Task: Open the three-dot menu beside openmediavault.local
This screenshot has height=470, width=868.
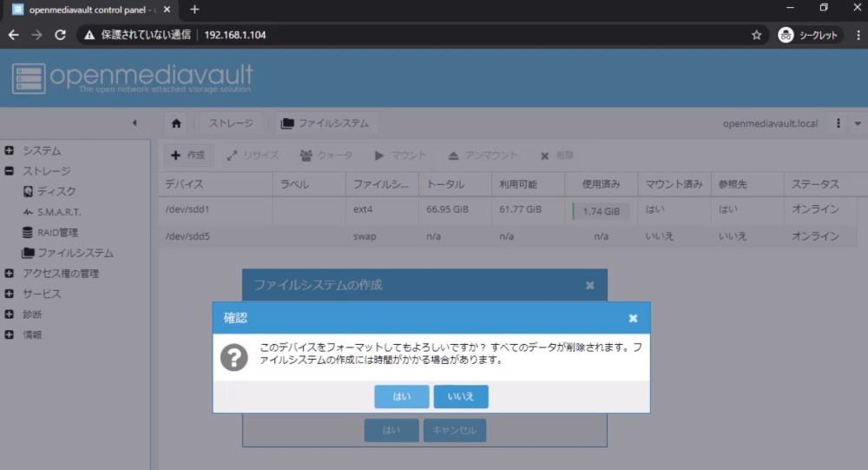Action: tap(838, 123)
